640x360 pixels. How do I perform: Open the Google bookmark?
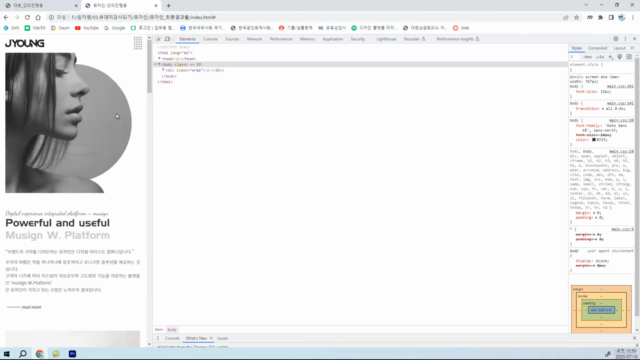pyautogui.click(x=115, y=28)
